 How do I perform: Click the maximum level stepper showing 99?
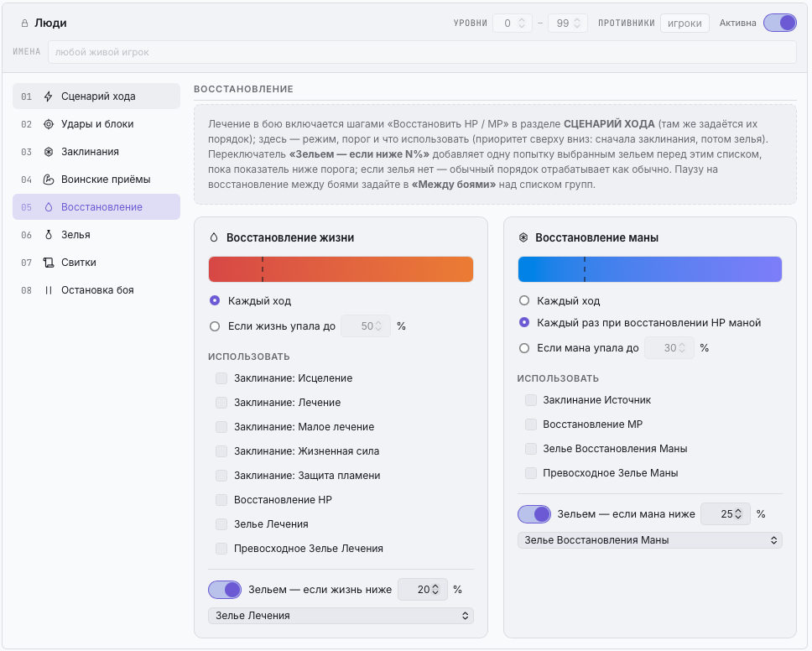point(568,23)
